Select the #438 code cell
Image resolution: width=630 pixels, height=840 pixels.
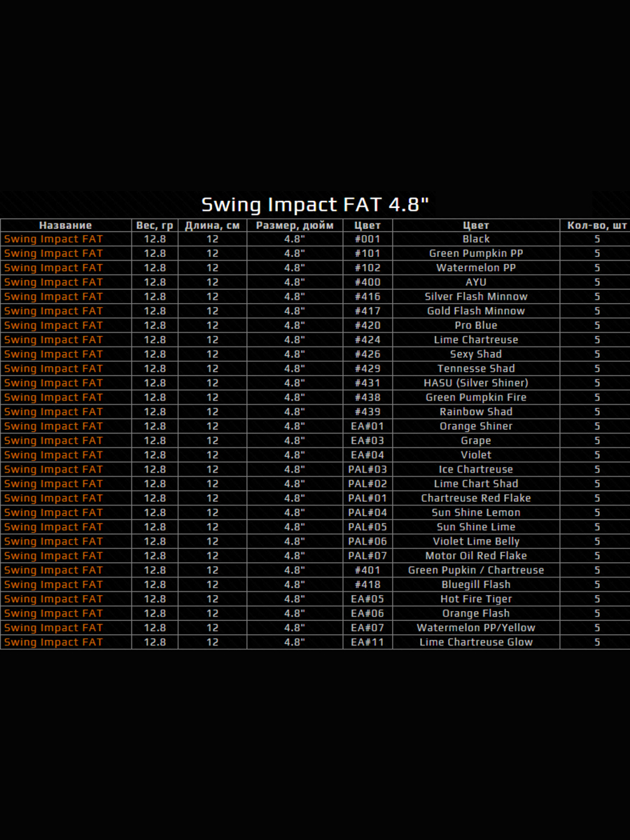pyautogui.click(x=367, y=397)
